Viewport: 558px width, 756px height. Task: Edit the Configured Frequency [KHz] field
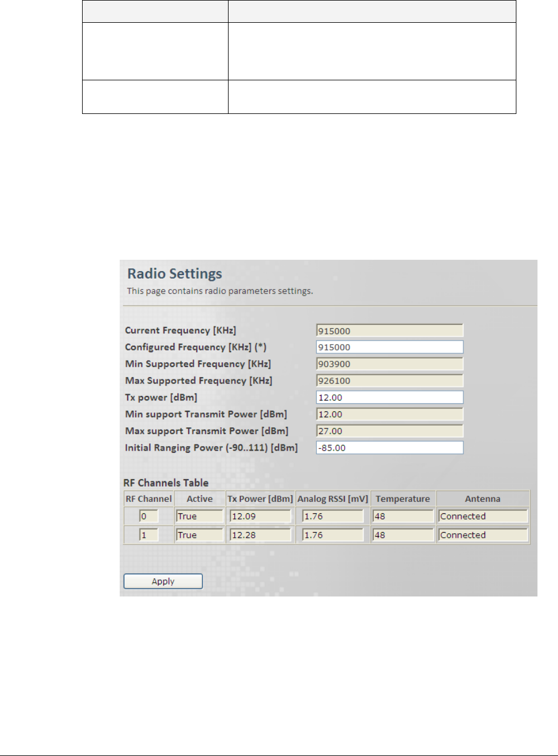(x=390, y=347)
